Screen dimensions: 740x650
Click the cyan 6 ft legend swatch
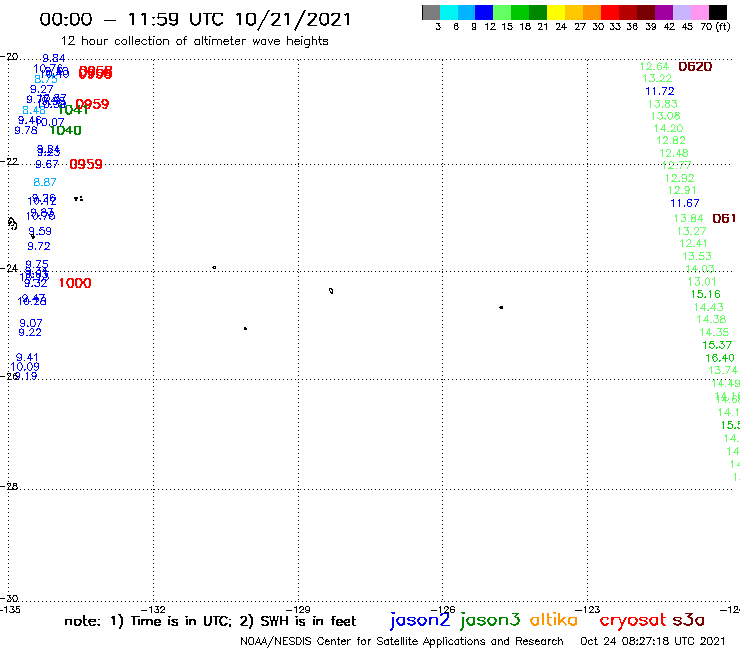coord(449,12)
